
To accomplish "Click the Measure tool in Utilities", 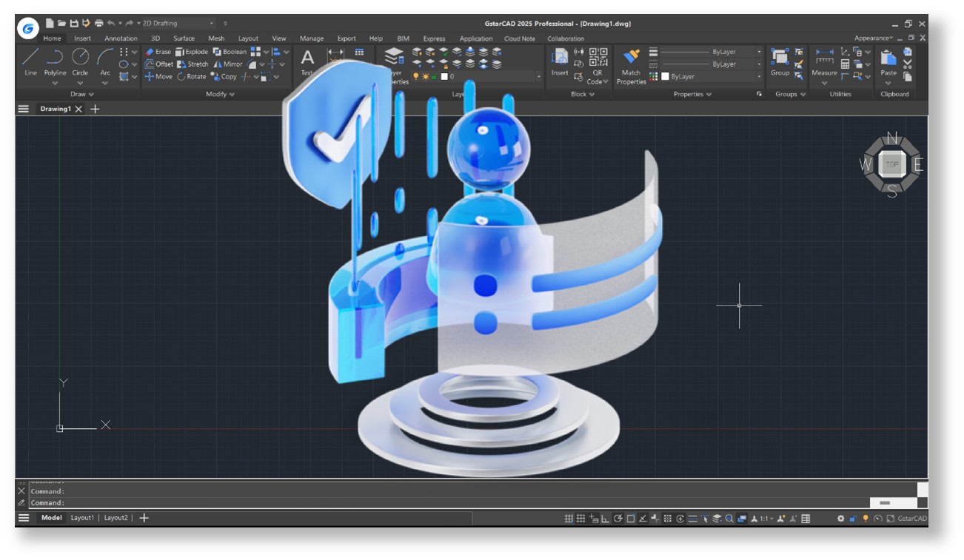I will click(824, 61).
